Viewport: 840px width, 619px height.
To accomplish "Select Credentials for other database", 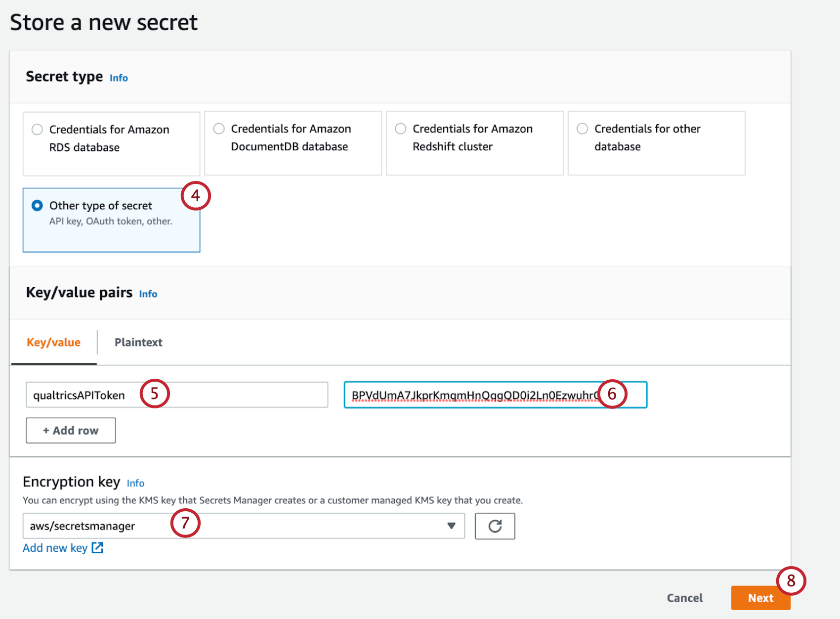I will [582, 128].
